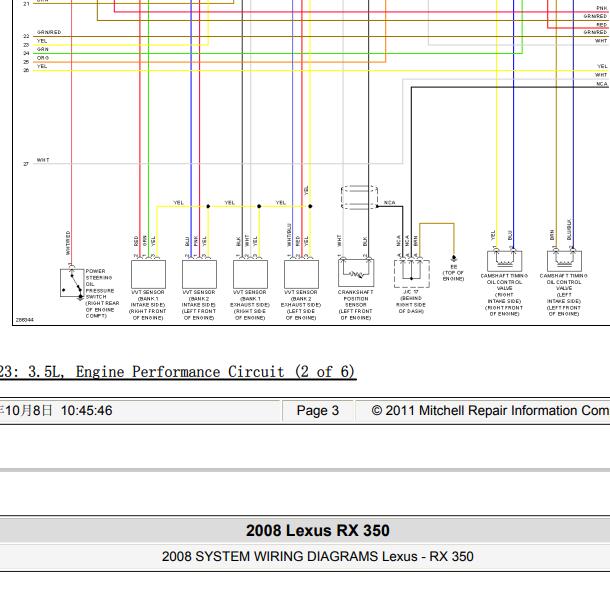This screenshot has width=610, height=601.
Task: Click right intake camshaft timing oil control valve symbol
Action: [x=505, y=261]
